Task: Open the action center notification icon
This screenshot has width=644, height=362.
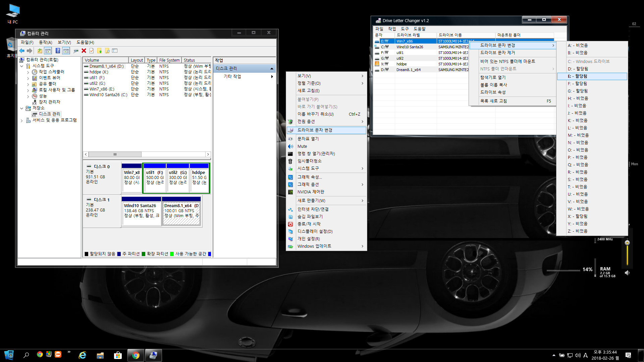Action: (x=628, y=355)
